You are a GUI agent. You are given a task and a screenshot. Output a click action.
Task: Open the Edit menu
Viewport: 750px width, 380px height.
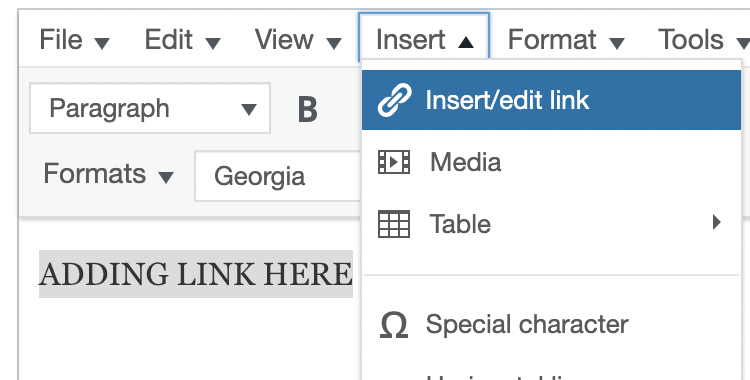click(x=182, y=39)
